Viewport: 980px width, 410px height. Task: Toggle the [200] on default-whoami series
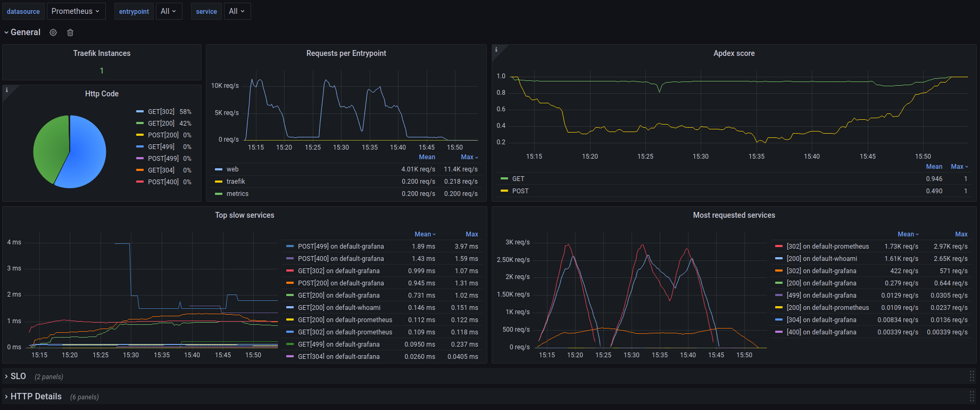point(821,259)
